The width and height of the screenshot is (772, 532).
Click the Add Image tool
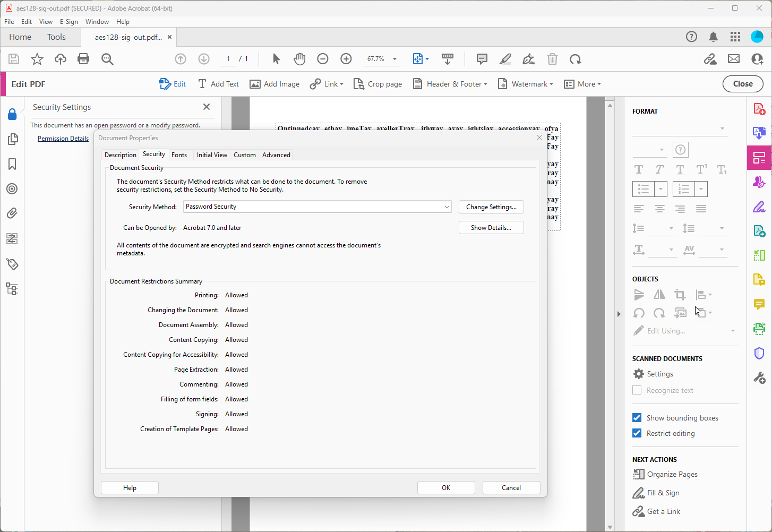point(275,84)
